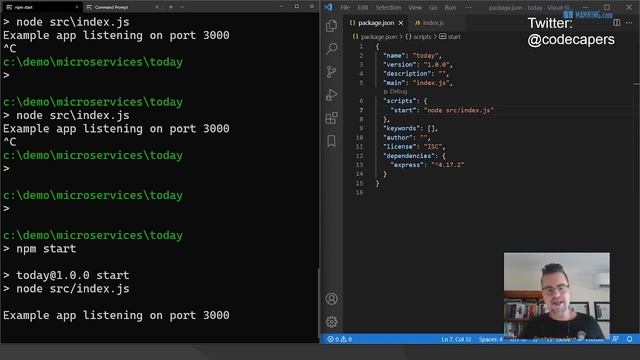Show errors and warnings count

pyautogui.click(x=340, y=339)
